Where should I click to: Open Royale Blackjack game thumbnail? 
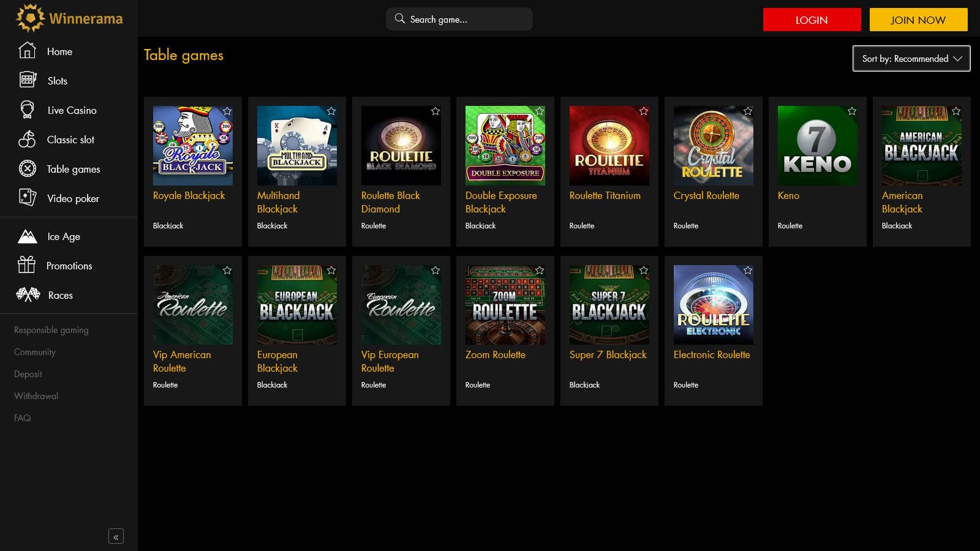coord(193,146)
